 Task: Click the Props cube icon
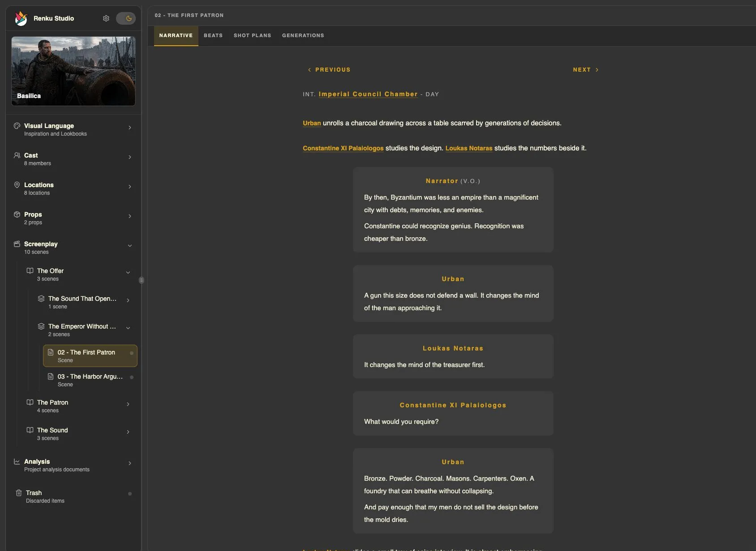click(x=17, y=214)
